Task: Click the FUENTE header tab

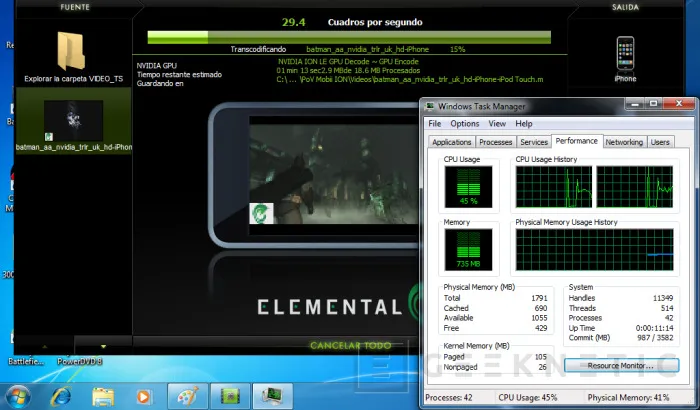Action: (x=75, y=7)
